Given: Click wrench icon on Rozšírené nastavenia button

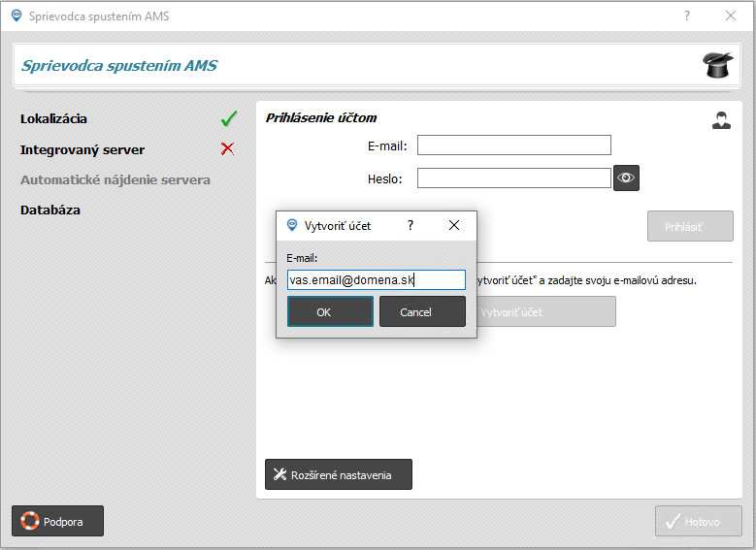Looking at the screenshot, I should 279,474.
